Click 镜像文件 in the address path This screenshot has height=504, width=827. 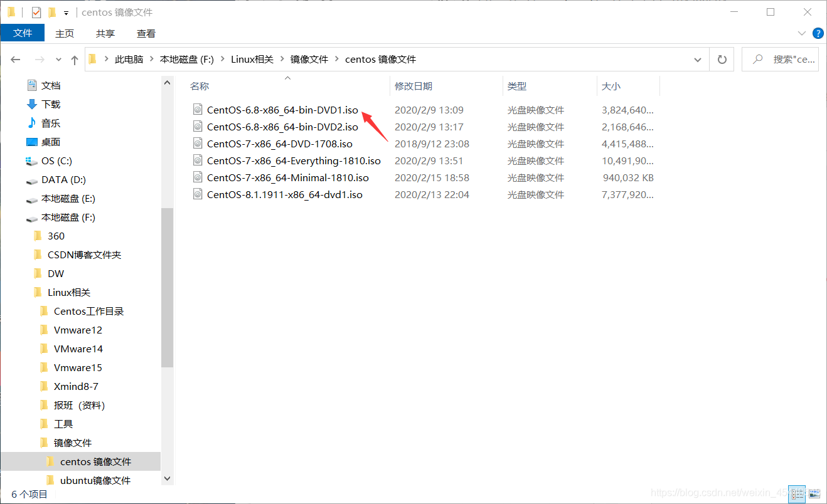309,59
